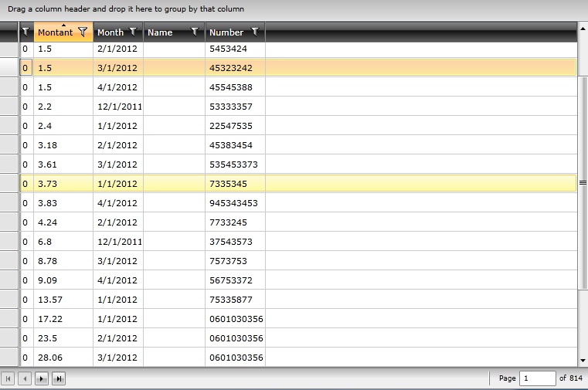
Task: Click the Montant cell 17.22
Action: pyautogui.click(x=63, y=319)
